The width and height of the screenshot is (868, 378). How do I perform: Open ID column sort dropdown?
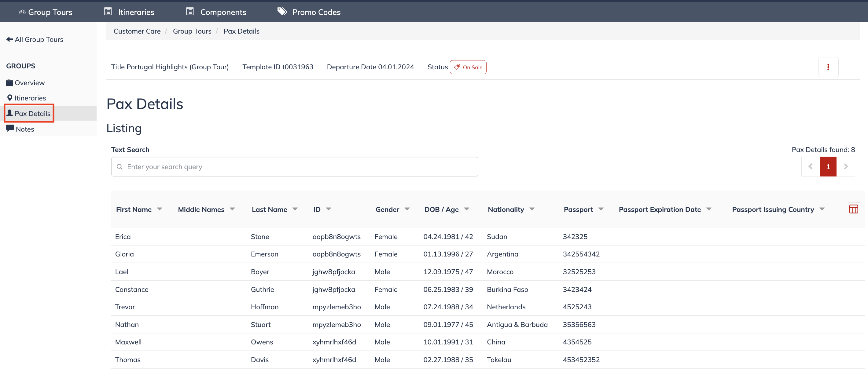pyautogui.click(x=329, y=209)
